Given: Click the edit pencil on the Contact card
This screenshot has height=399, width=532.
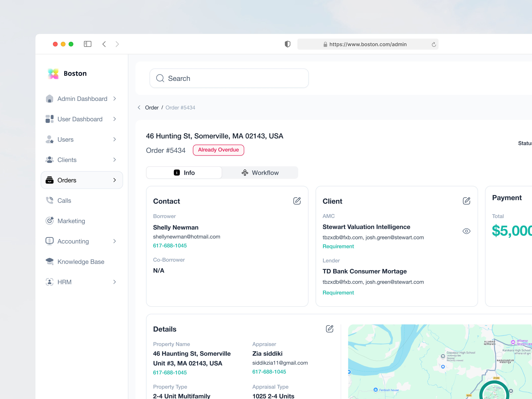Looking at the screenshot, I should tap(297, 201).
